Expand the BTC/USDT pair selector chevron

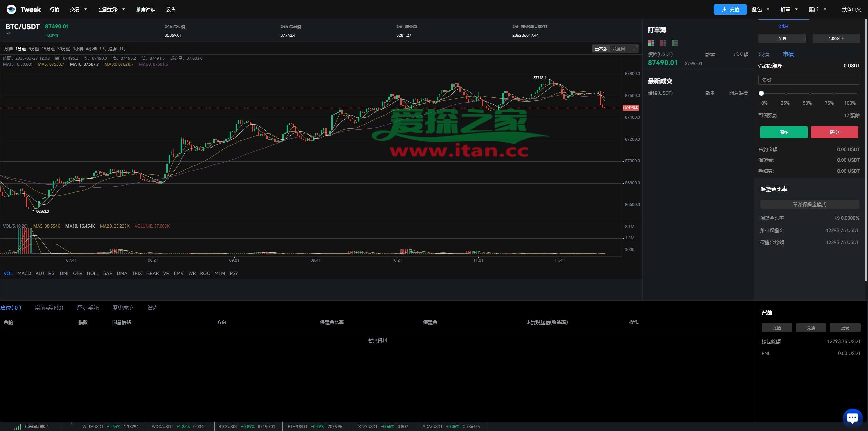(x=8, y=33)
